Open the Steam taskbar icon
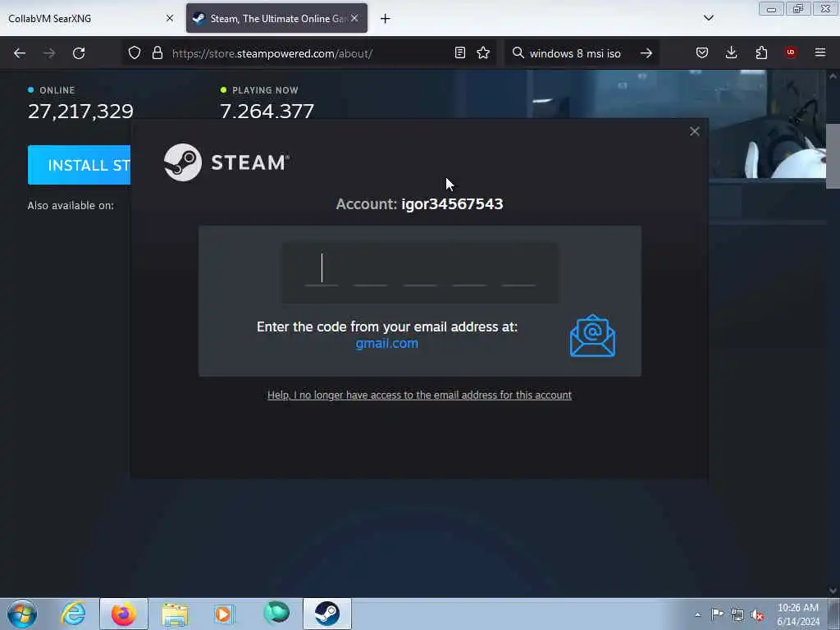 pos(326,614)
